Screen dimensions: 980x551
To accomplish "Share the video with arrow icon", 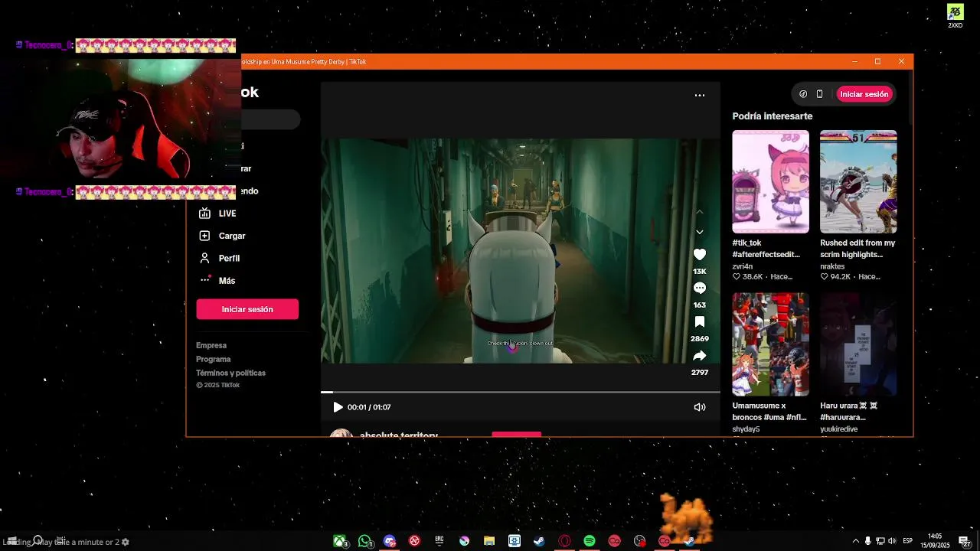I will click(699, 356).
